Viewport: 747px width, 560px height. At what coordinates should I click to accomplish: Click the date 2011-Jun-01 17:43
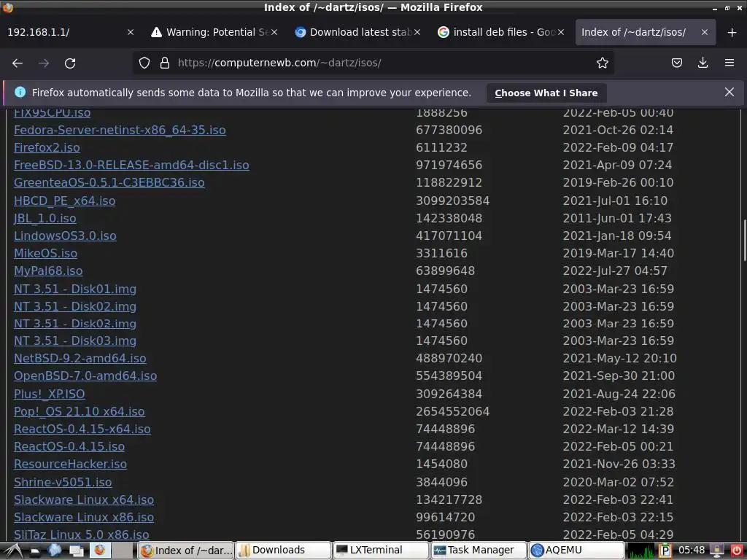[617, 219]
